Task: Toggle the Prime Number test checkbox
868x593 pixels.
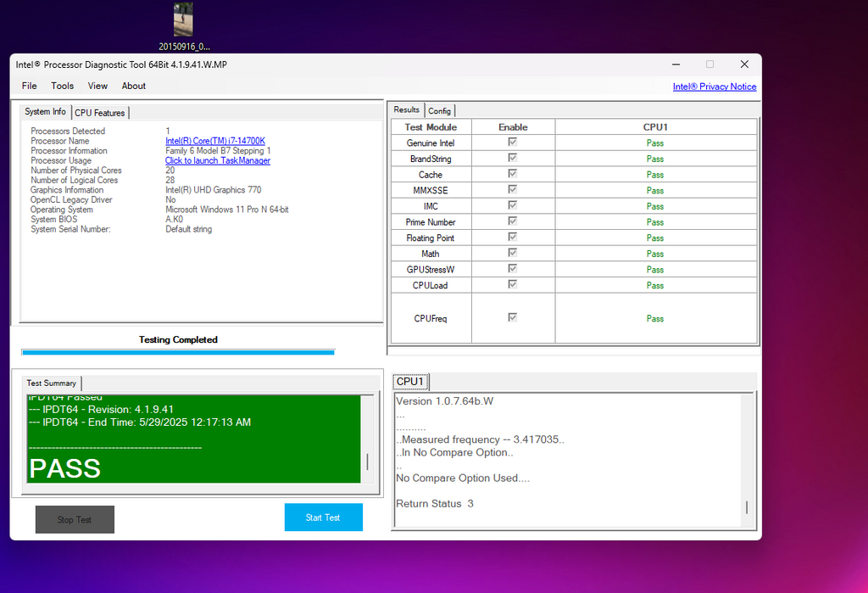Action: click(x=513, y=221)
